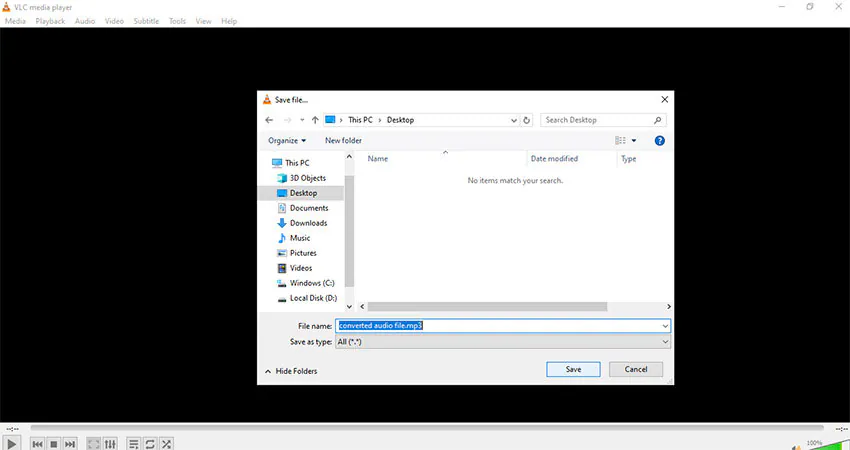
Task: Click the file list horizontal scrollbar
Action: tap(487, 306)
